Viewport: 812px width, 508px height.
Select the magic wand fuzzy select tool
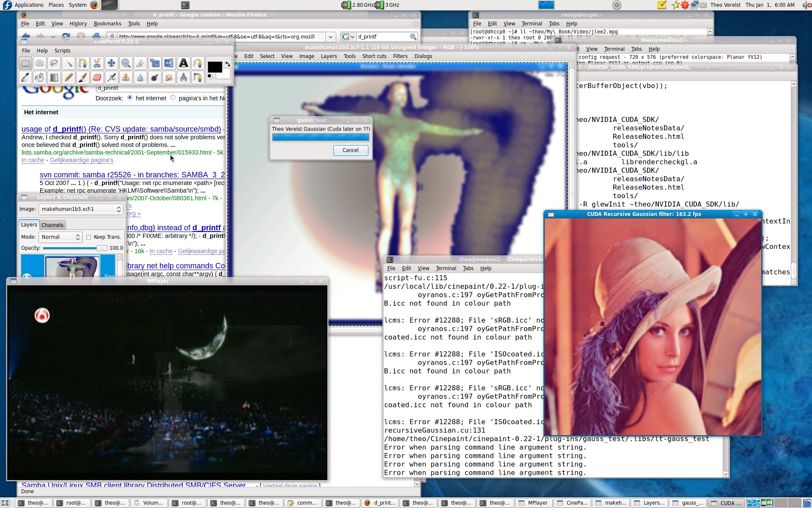[x=69, y=63]
